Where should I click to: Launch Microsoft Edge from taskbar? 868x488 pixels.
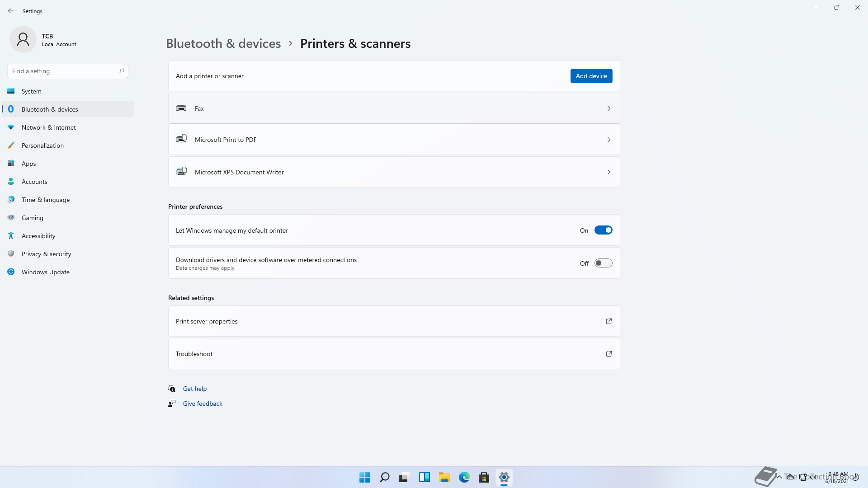464,478
